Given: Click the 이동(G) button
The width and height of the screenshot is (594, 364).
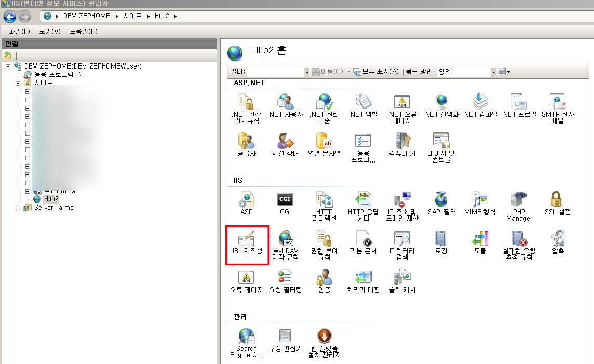Looking at the screenshot, I should click(x=327, y=71).
